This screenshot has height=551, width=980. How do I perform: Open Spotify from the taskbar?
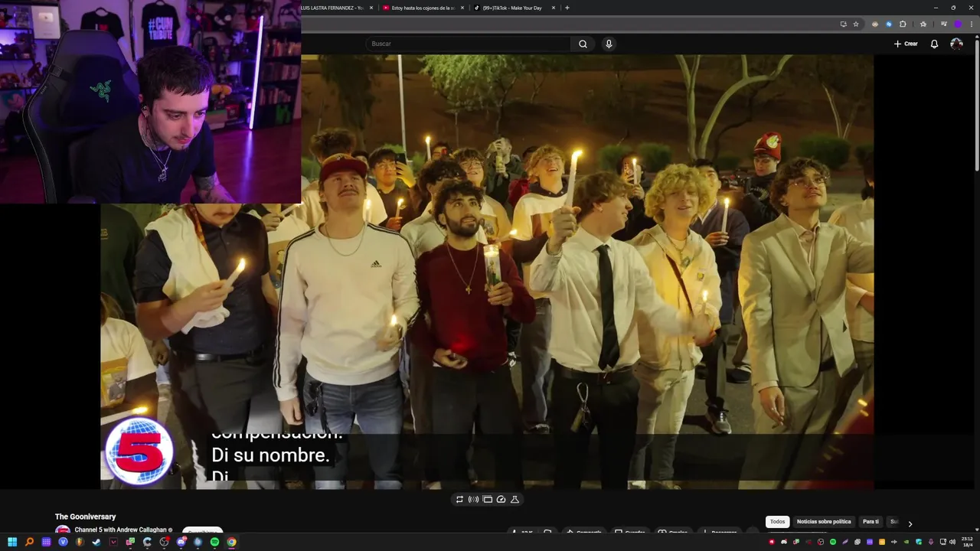214,542
